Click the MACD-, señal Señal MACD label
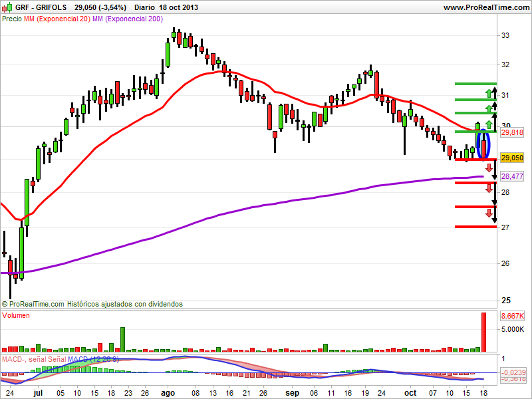This screenshot has height=399, width=532. pos(60,359)
